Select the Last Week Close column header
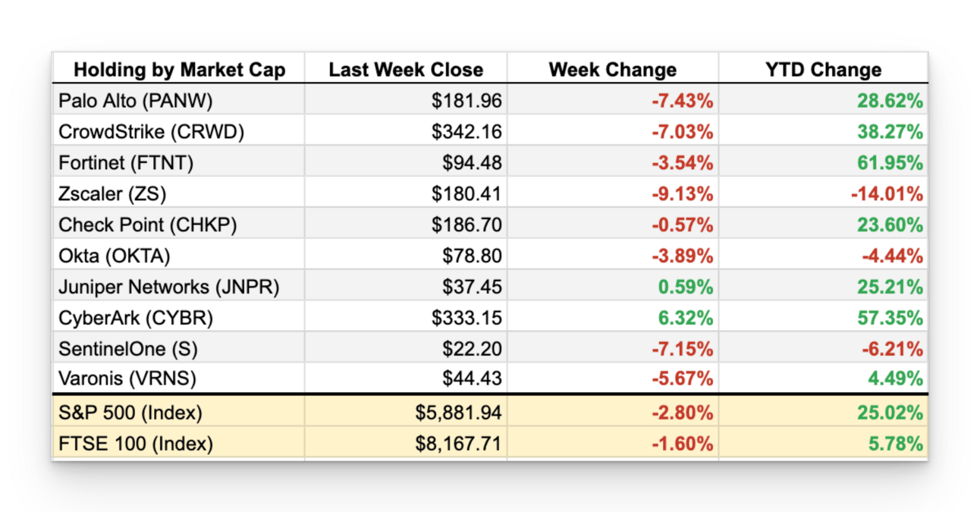This screenshot has width=980, height=512. (406, 71)
